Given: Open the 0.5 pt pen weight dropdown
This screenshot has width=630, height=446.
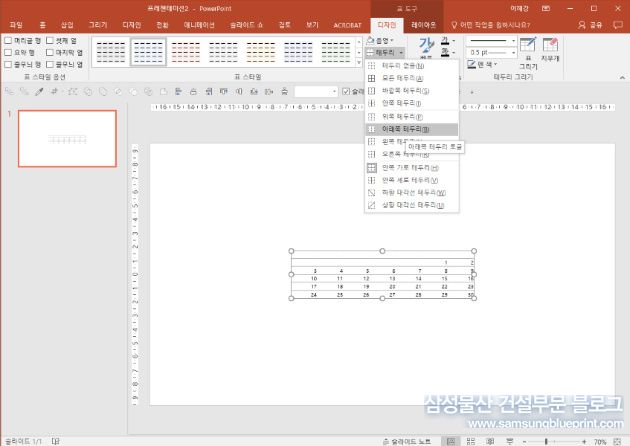Looking at the screenshot, I should point(491,53).
